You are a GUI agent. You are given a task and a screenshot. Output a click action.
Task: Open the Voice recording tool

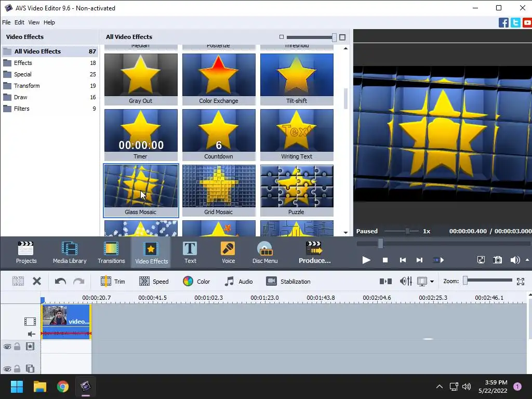coord(228,252)
